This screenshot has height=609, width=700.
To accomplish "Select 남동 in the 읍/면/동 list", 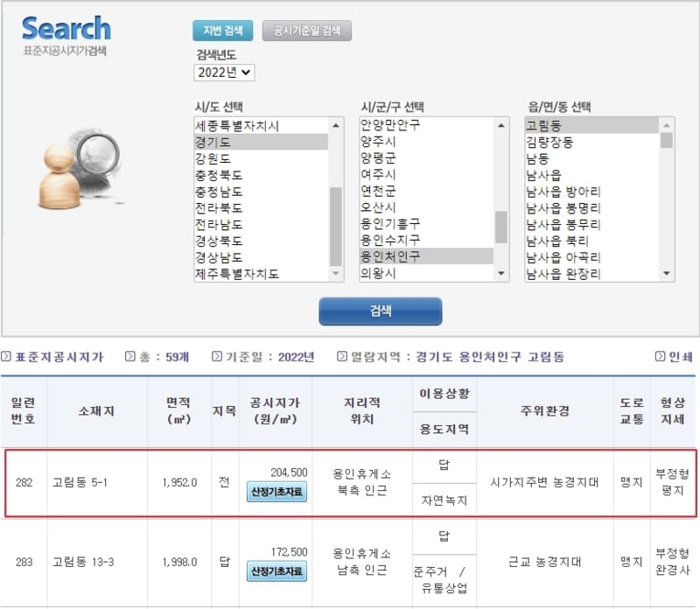I will coord(591,158).
